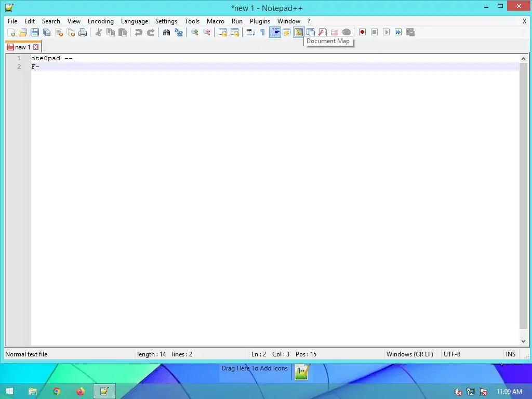Click the Notepad++ icon beside 'Drag Here To Add Icons'
This screenshot has width=532, height=399.
[301, 372]
